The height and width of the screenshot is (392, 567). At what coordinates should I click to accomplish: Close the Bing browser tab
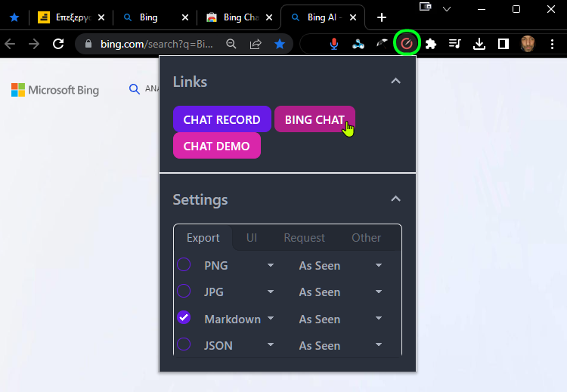185,17
